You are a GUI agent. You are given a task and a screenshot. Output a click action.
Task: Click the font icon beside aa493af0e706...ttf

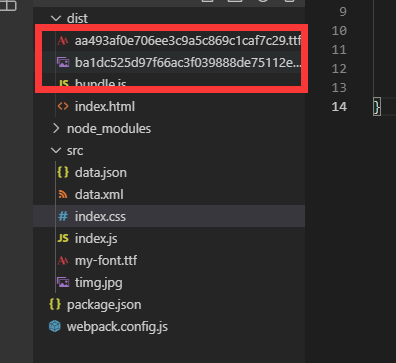(x=63, y=41)
